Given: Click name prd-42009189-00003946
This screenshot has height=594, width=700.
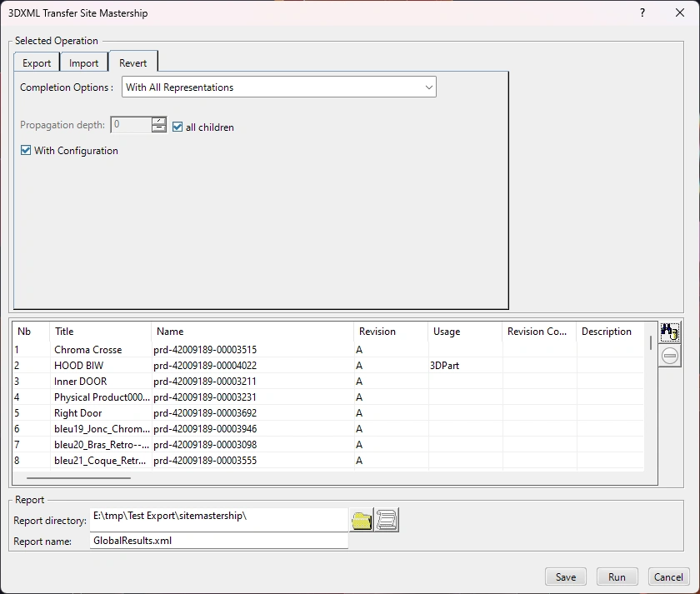Looking at the screenshot, I should pyautogui.click(x=205, y=429).
